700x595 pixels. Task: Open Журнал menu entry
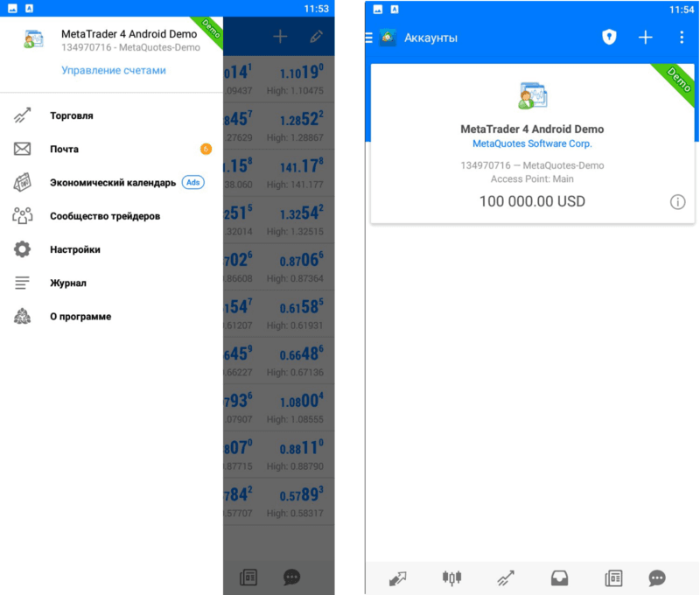pyautogui.click(x=112, y=283)
